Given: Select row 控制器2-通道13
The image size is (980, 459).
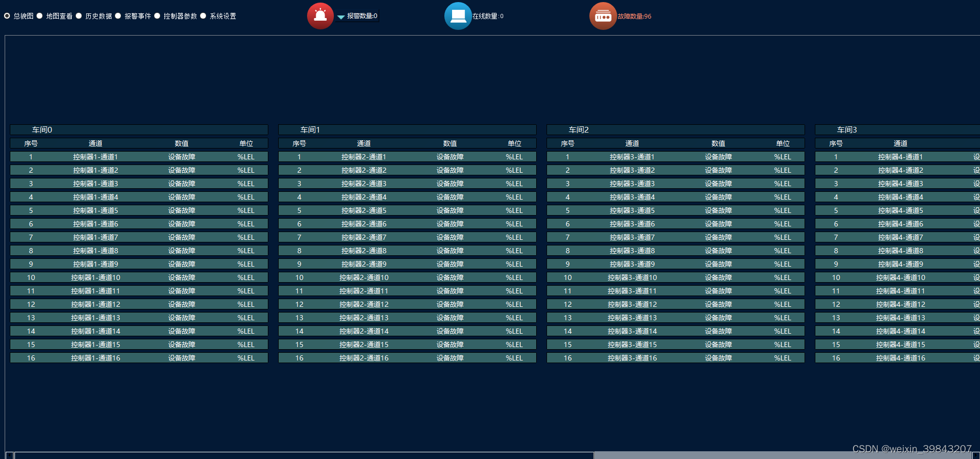Looking at the screenshot, I should [x=407, y=318].
